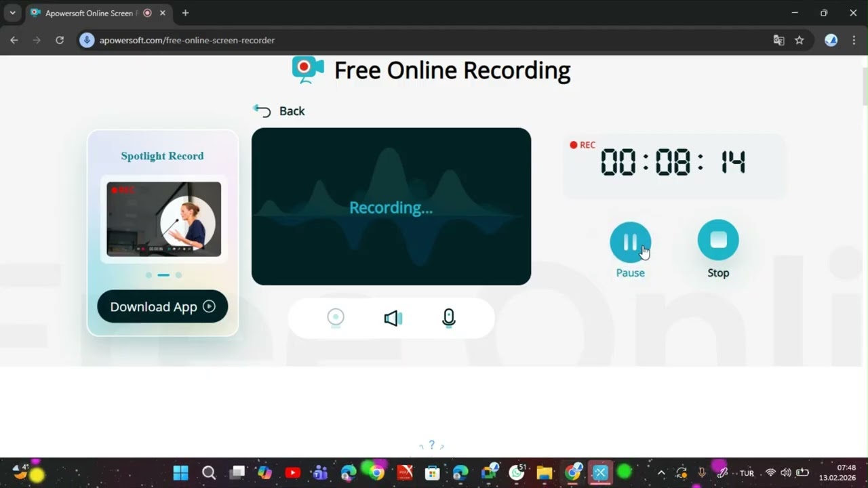Screen dimensions: 868x488
Task: Click the tray microphone indicator
Action: [702, 473]
